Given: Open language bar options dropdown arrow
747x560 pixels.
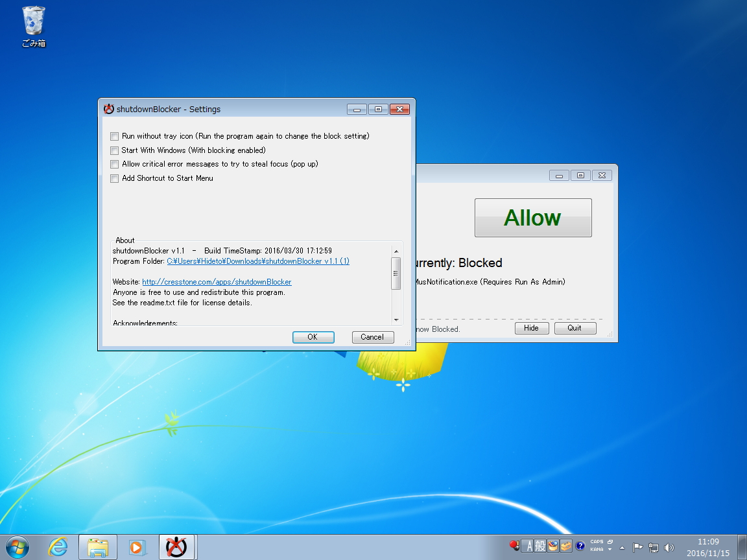Looking at the screenshot, I should tap(610, 550).
